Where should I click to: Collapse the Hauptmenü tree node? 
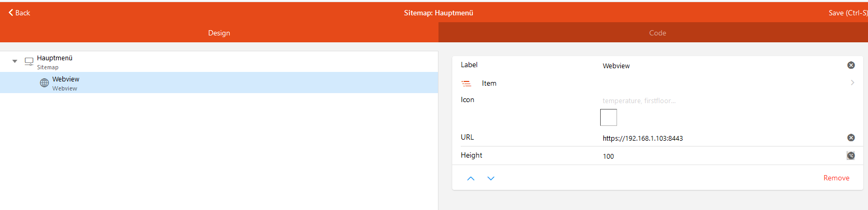click(15, 61)
